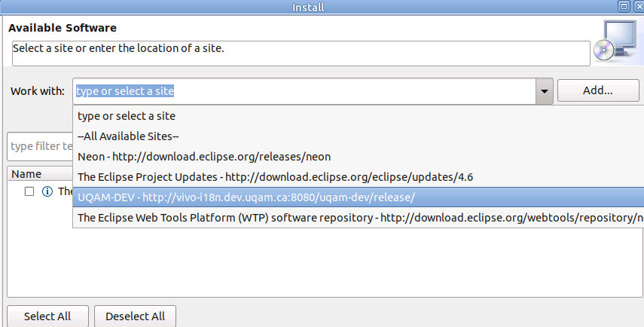Tick the checkbox beside the info item

click(29, 191)
